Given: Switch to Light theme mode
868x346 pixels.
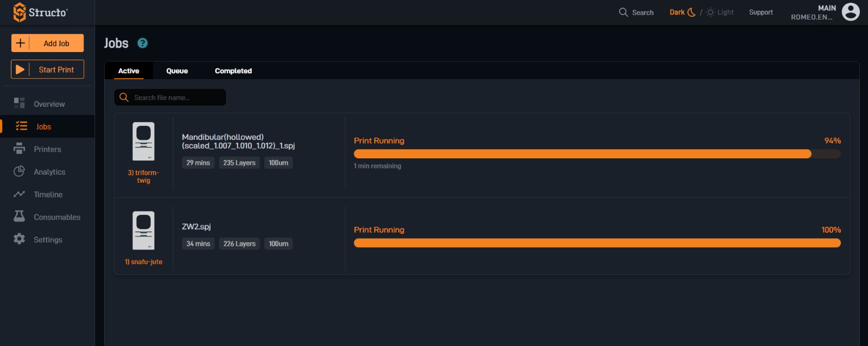Looking at the screenshot, I should pos(720,12).
